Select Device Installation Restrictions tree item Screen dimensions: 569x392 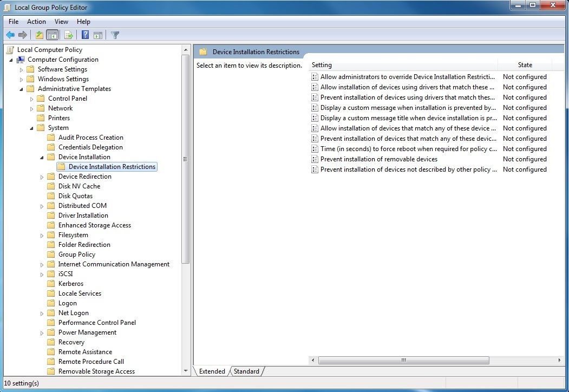click(107, 167)
